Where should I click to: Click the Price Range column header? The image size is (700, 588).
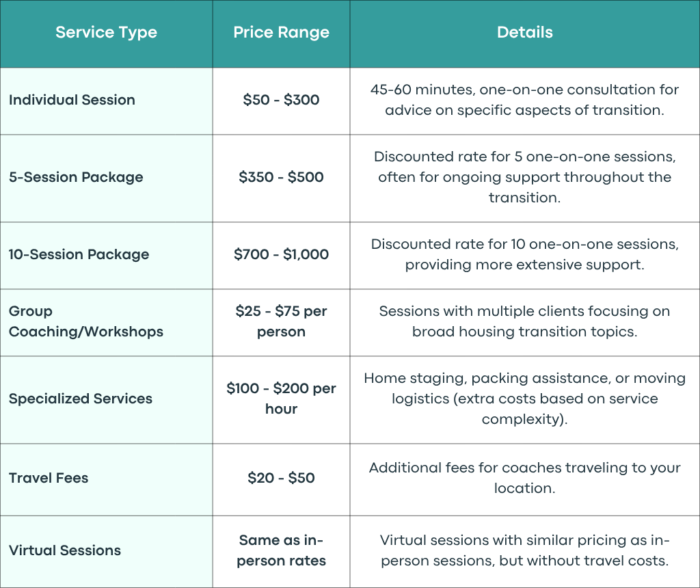(x=281, y=33)
